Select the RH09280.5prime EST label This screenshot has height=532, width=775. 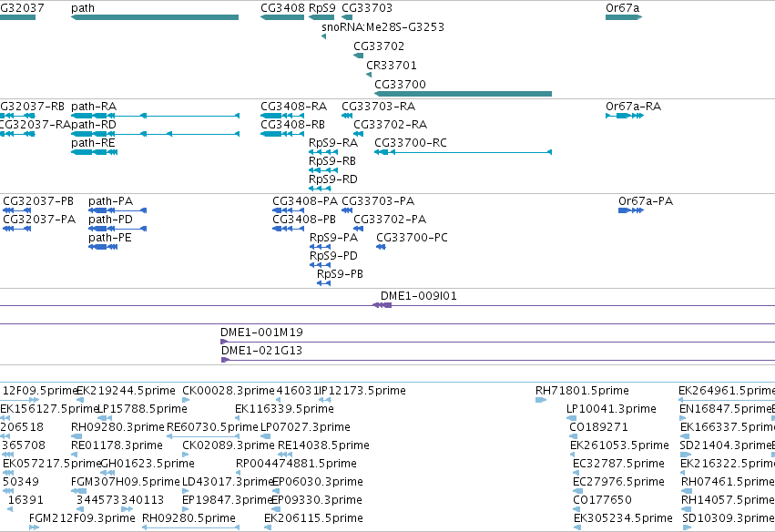(x=189, y=518)
